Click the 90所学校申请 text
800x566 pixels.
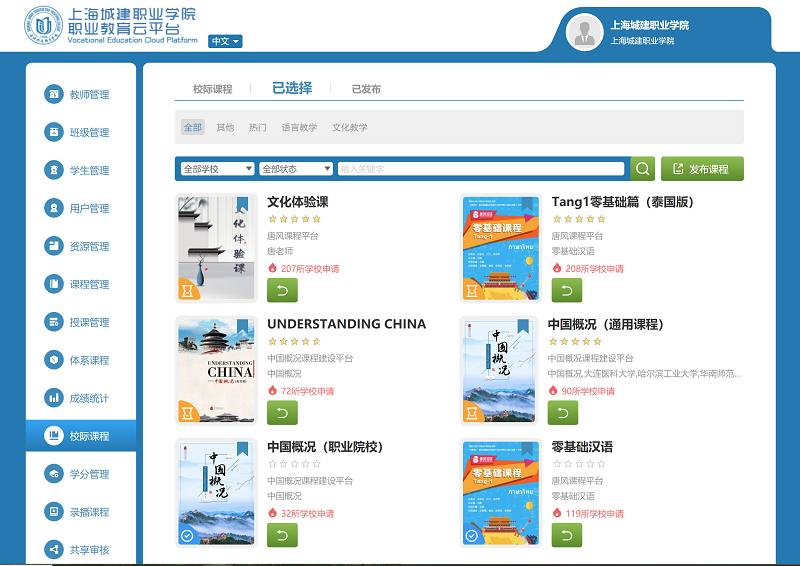tap(588, 391)
